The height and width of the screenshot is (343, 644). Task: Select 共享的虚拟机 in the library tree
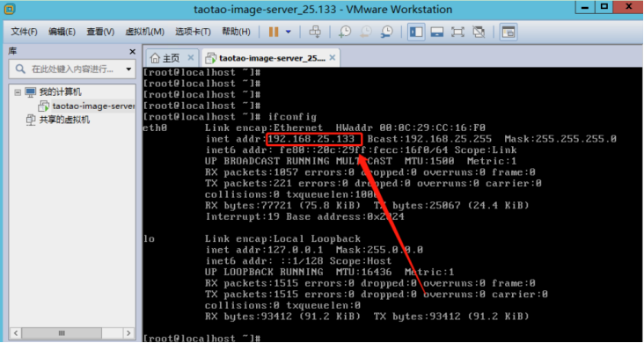click(x=64, y=120)
